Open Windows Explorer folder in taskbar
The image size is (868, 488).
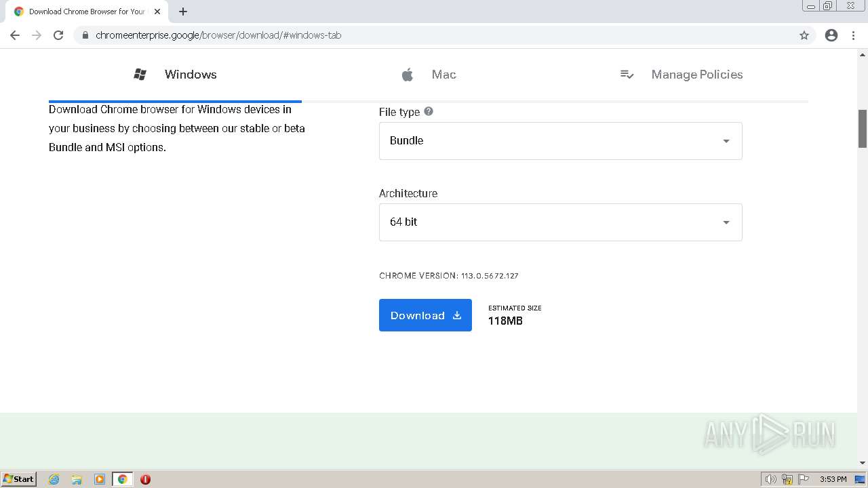77,479
